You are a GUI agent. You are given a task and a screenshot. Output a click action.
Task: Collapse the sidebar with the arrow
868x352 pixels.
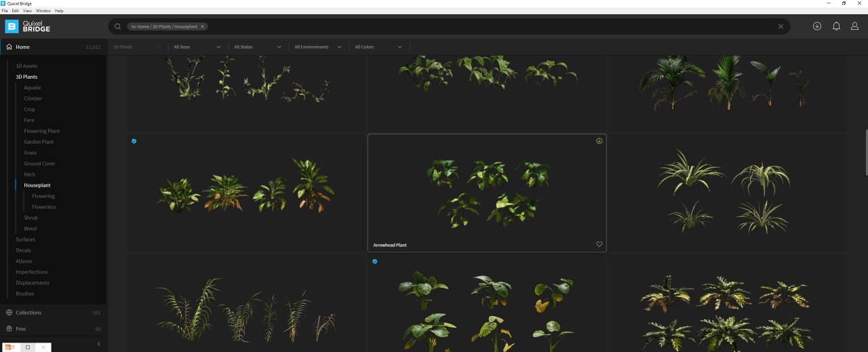pos(98,344)
